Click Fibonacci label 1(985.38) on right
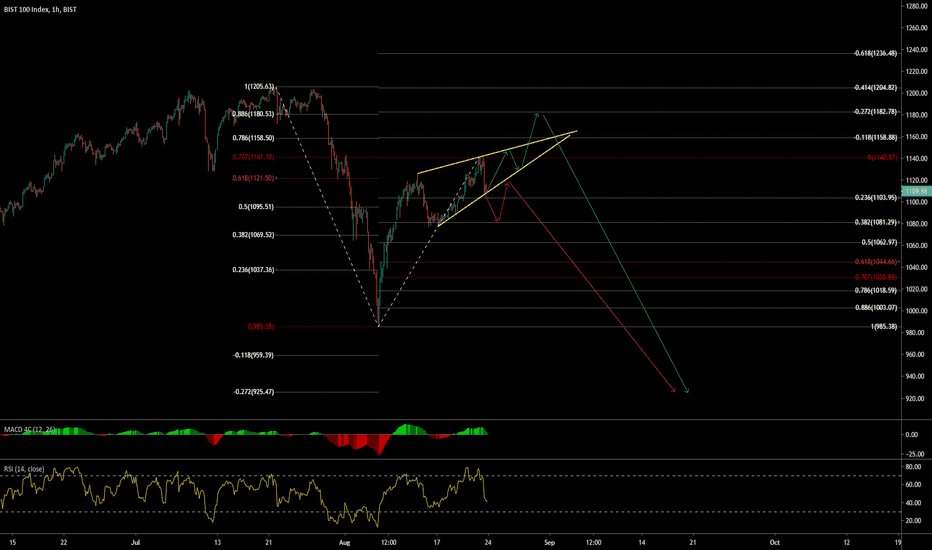This screenshot has width=932, height=550. (x=884, y=326)
